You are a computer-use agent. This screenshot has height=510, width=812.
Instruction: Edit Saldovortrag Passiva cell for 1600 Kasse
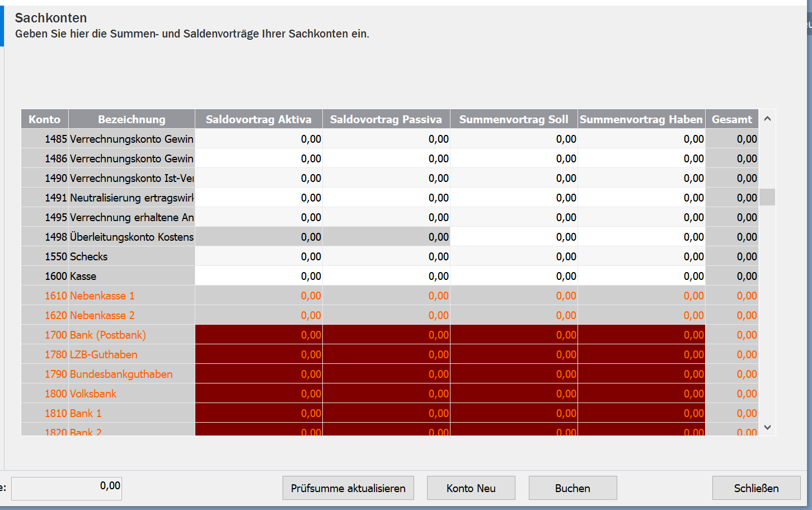click(386, 276)
